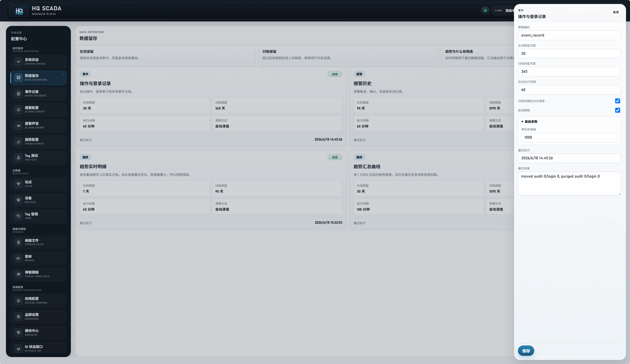The width and height of the screenshot is (630, 364).
Task: Save the retention policy with 保存
Action: pyautogui.click(x=526, y=351)
